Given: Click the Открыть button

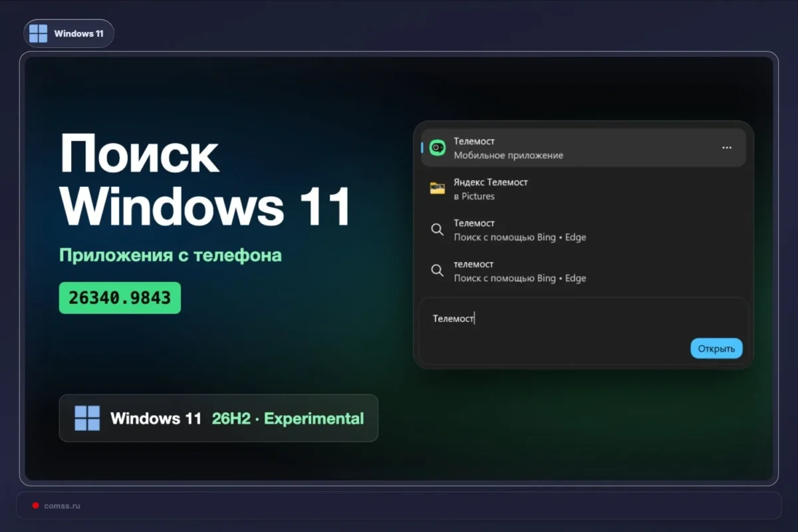Looking at the screenshot, I should click(716, 348).
